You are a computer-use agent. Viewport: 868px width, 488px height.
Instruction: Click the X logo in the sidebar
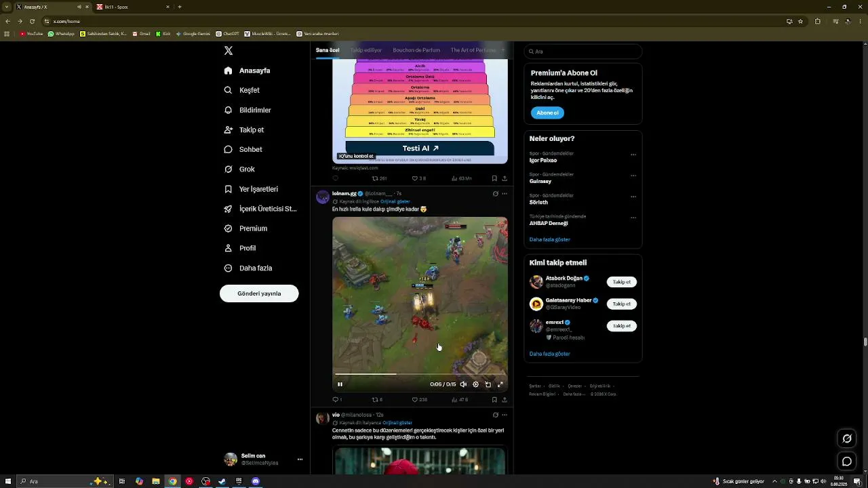229,51
